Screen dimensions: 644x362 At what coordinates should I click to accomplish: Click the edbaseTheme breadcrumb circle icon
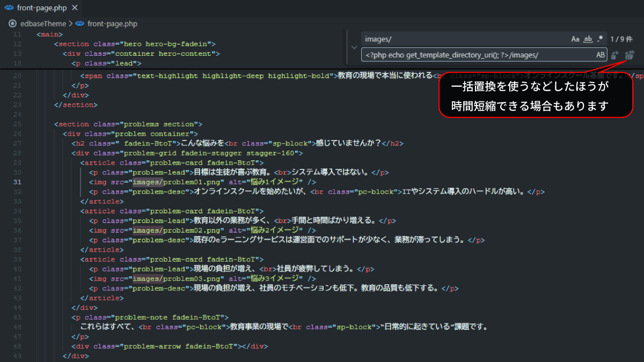click(x=13, y=24)
